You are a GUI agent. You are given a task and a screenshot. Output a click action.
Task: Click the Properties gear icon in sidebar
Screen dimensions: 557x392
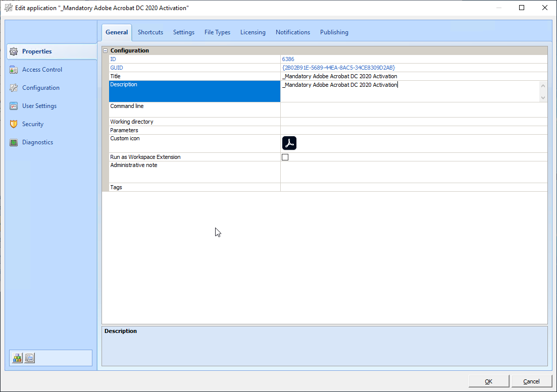pos(14,51)
